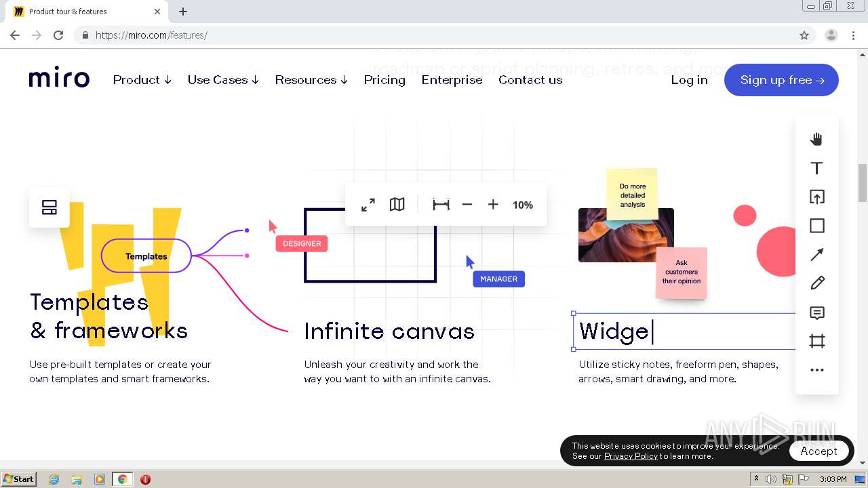This screenshot has height=488, width=868.
Task: Open the Privacy Policy link
Action: click(631, 456)
